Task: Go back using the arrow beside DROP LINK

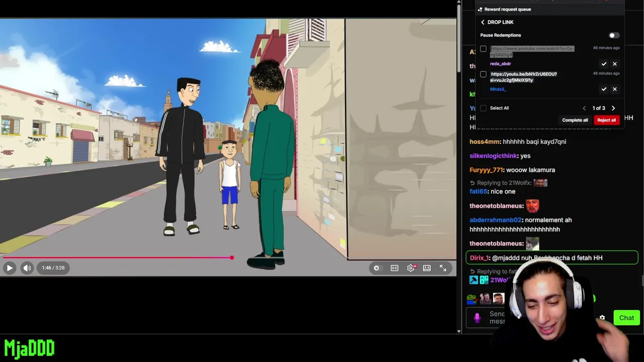Action: [482, 22]
